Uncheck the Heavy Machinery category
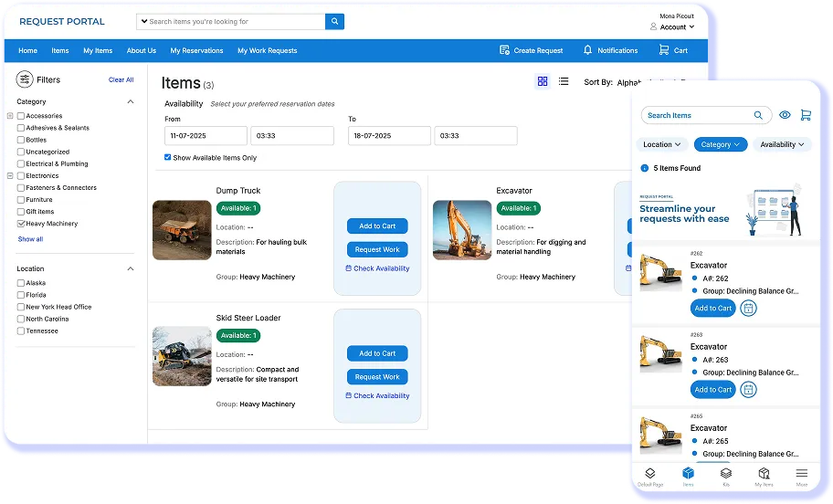 [21, 223]
